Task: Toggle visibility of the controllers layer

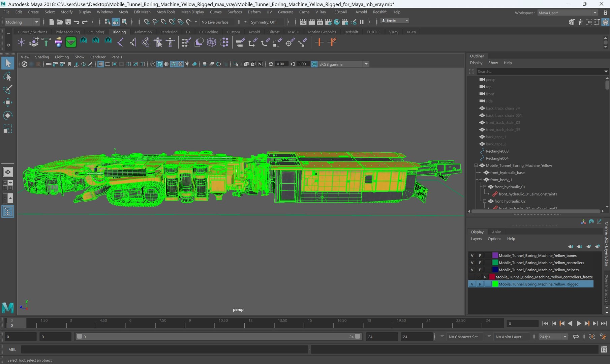Action: tap(472, 263)
